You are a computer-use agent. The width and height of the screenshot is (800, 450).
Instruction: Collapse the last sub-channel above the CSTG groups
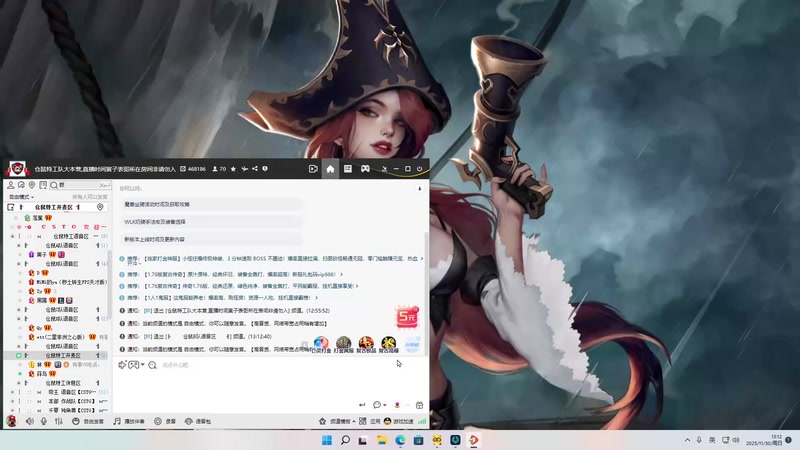point(19,383)
